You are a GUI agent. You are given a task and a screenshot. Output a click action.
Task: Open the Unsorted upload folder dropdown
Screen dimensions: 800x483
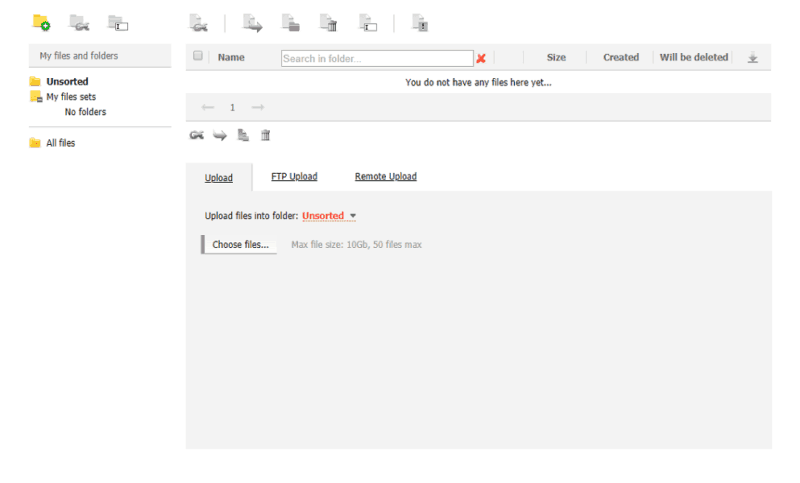point(329,216)
